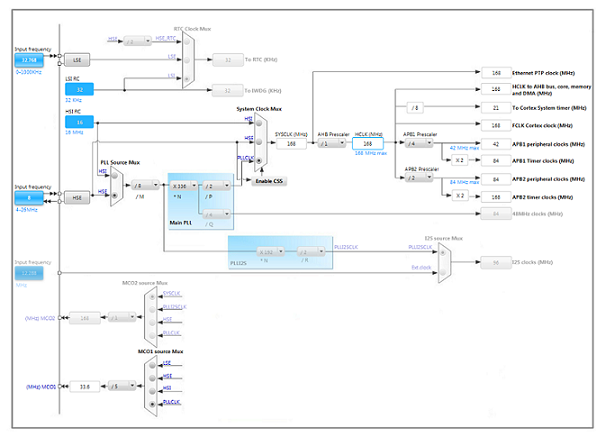The height and width of the screenshot is (437, 606).
Task: Select HSE in MCO2 source Mux
Action: click(152, 323)
